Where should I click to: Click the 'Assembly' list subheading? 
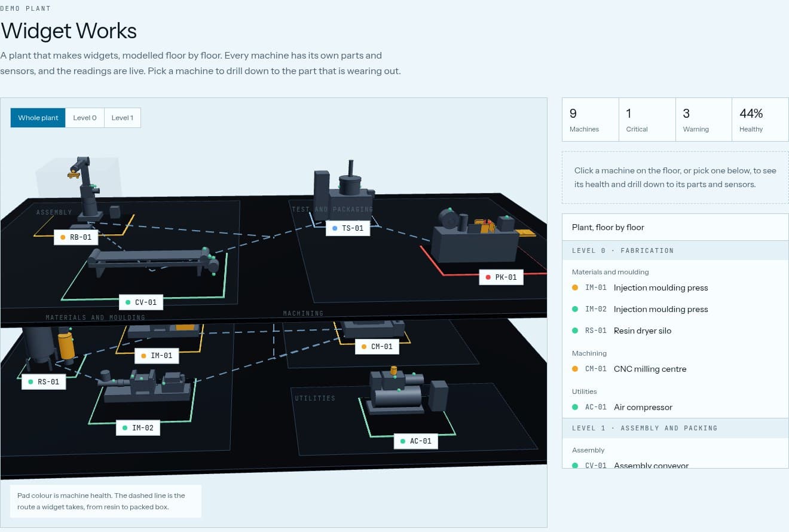[588, 450]
